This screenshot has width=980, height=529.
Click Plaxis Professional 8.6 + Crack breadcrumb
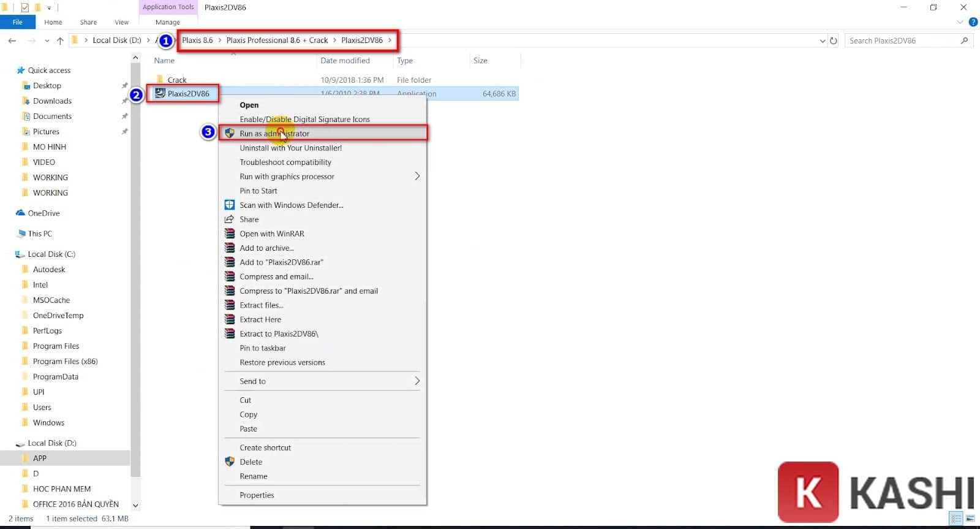[277, 40]
